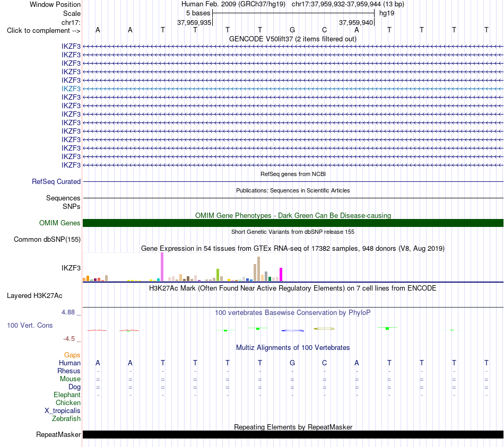
Task: Click base G in the Human alignment row
Action: coord(292,363)
